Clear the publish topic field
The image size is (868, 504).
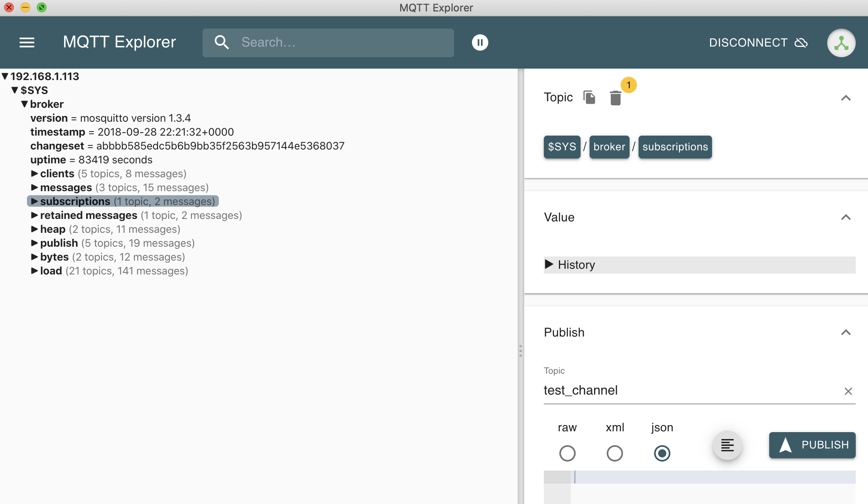(848, 391)
